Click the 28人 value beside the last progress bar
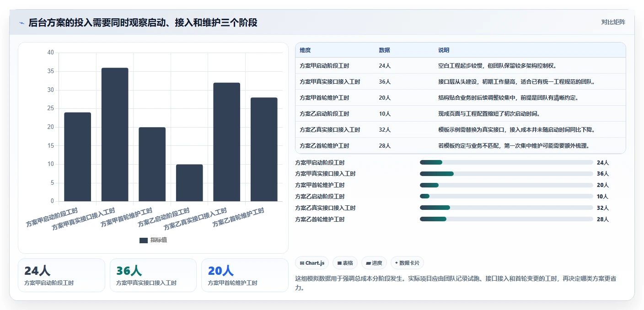The width and height of the screenshot is (644, 310). 603,219
